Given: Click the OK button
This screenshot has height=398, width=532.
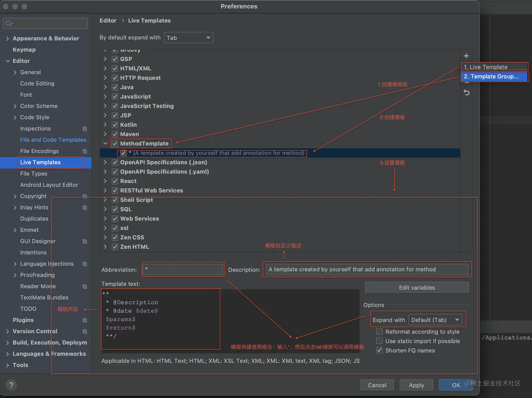Looking at the screenshot, I should pos(456,385).
